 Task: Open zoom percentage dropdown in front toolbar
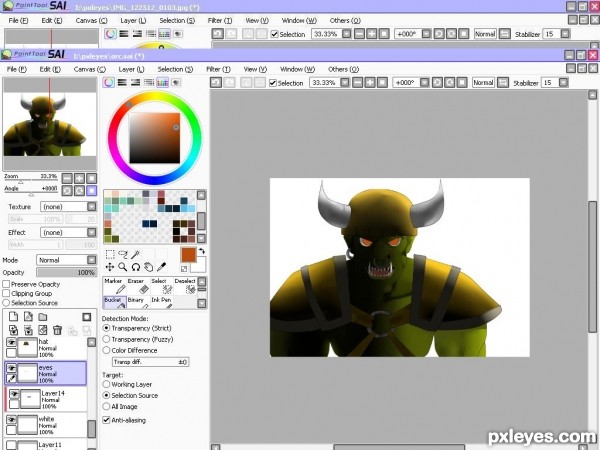[345, 82]
